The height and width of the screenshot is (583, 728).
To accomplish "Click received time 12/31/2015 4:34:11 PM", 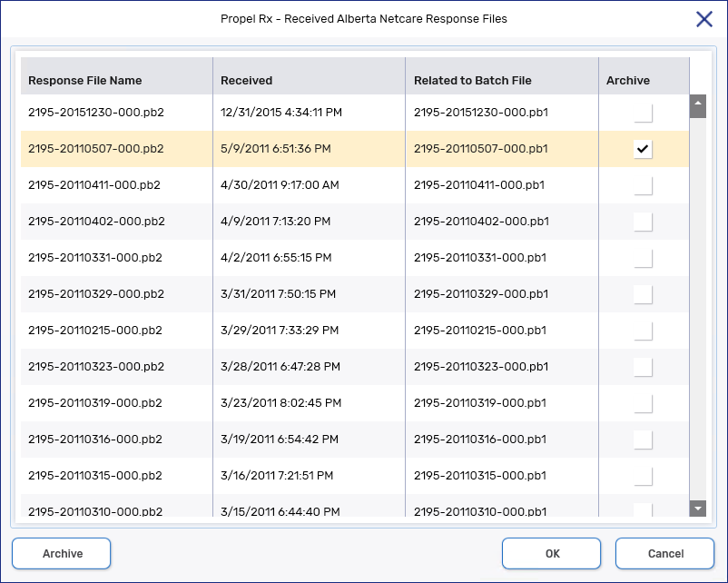I will tap(281, 113).
